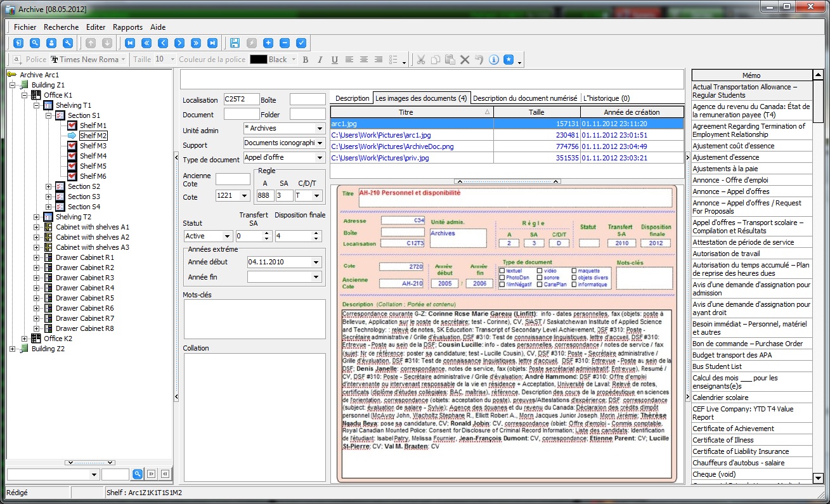The image size is (830, 504).
Task: Open the Type de document dropdown
Action: (320, 158)
